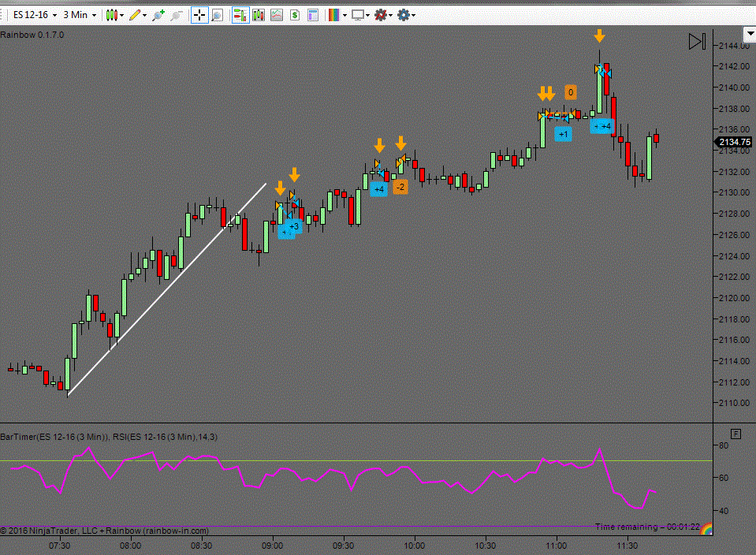This screenshot has height=555, width=756.
Task: Expand the rainbow color bars dropdown
Action: [344, 16]
